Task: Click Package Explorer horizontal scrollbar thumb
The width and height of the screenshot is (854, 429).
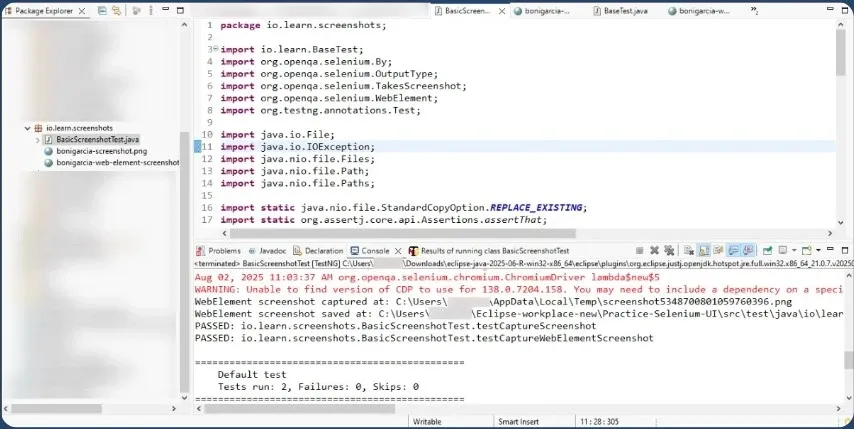Action: 56,408
